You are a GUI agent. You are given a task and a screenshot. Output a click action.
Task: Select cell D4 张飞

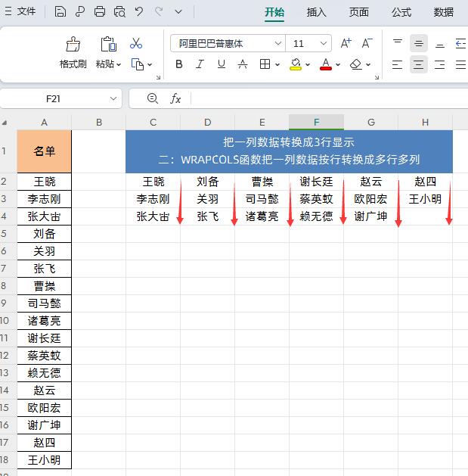(207, 216)
